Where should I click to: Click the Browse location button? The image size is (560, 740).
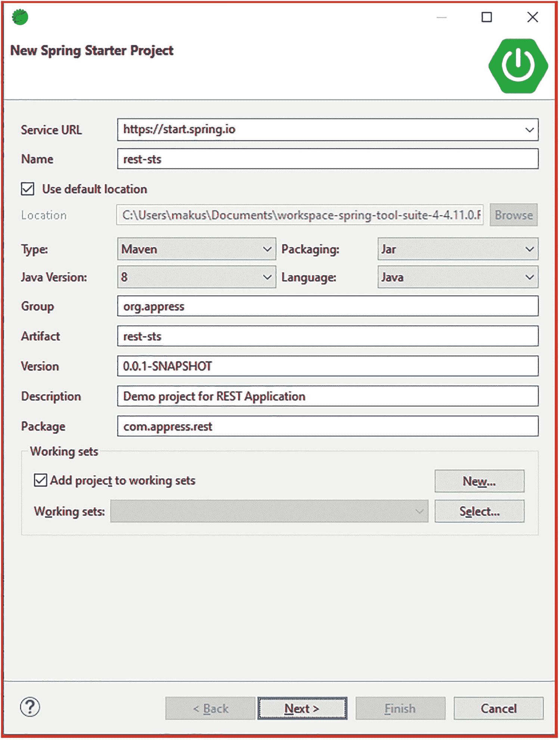[x=514, y=215]
